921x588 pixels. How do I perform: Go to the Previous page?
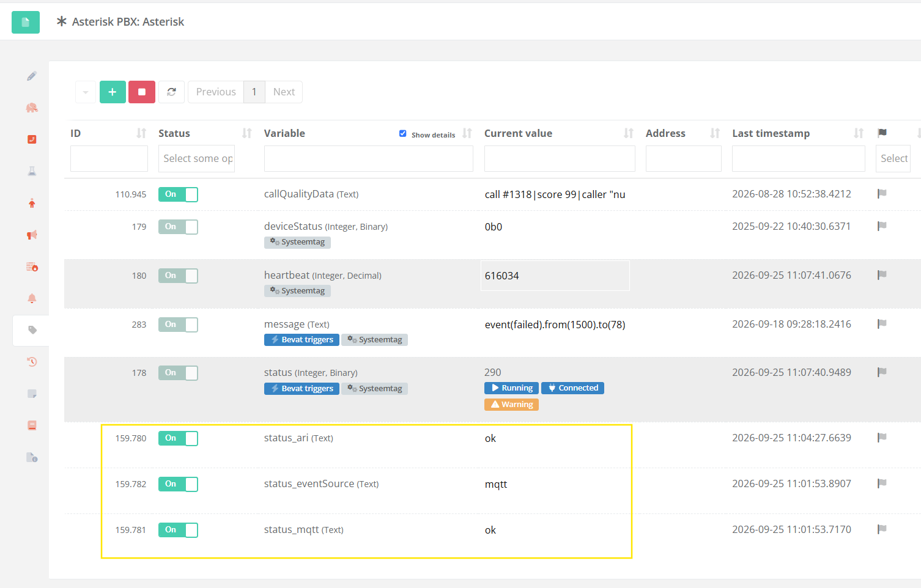pyautogui.click(x=216, y=92)
